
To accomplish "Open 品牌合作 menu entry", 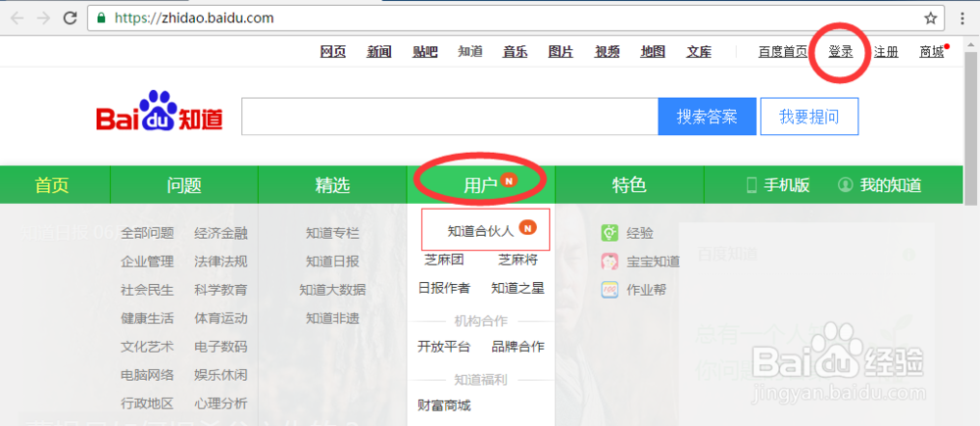I will [517, 347].
